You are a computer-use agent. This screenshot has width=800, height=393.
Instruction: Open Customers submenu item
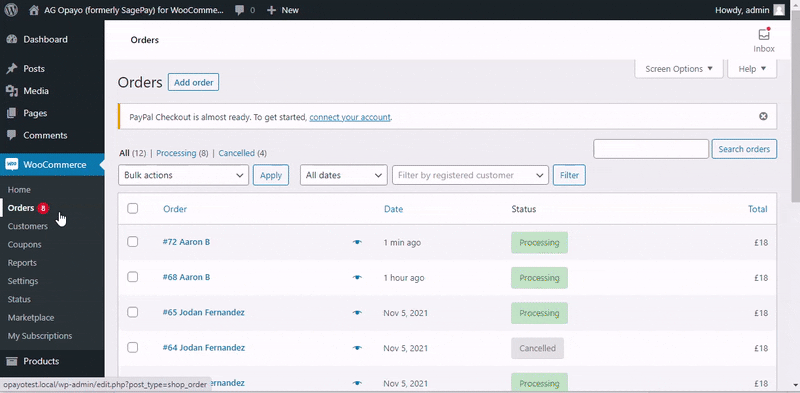(28, 226)
